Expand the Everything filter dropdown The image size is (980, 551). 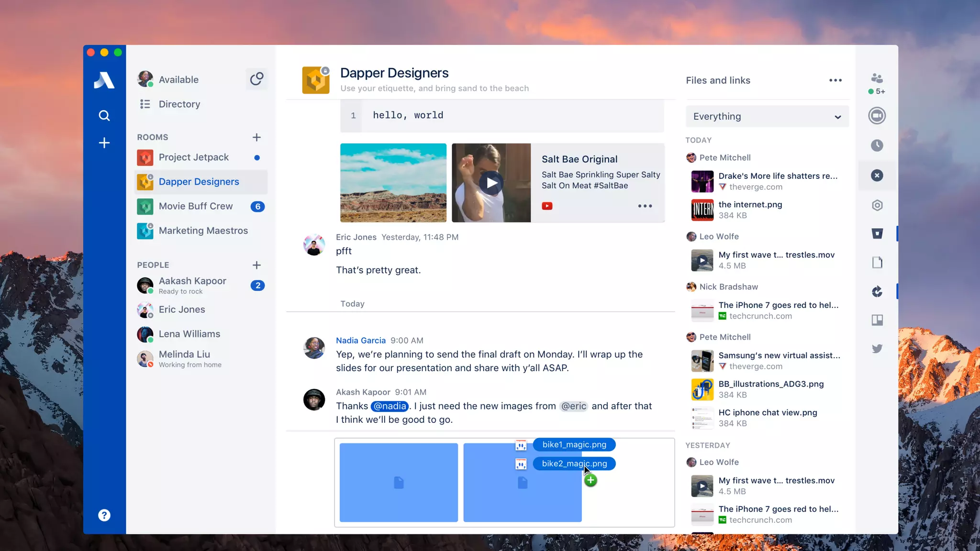[767, 117]
